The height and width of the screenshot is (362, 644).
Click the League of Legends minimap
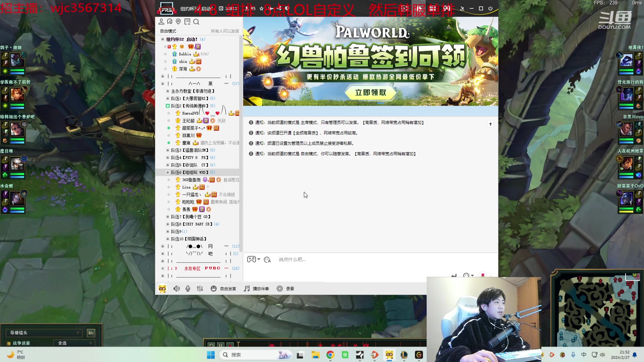(x=597, y=309)
